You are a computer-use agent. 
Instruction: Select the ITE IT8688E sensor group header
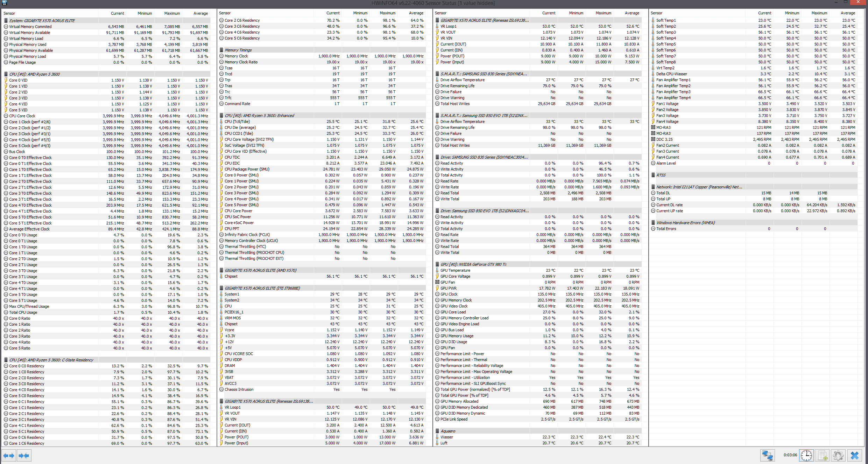pos(322,288)
